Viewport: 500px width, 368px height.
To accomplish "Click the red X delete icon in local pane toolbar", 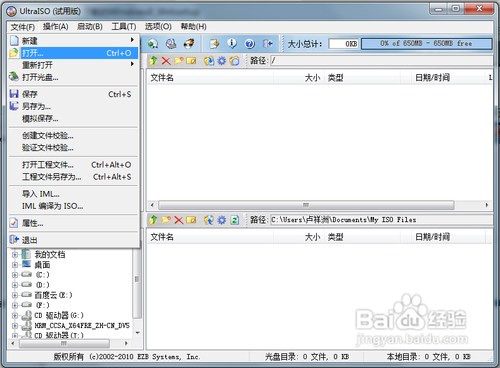I will (x=179, y=220).
